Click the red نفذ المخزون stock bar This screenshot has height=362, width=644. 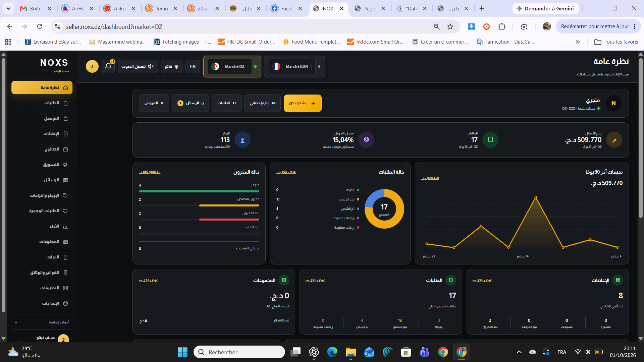pos(229,220)
